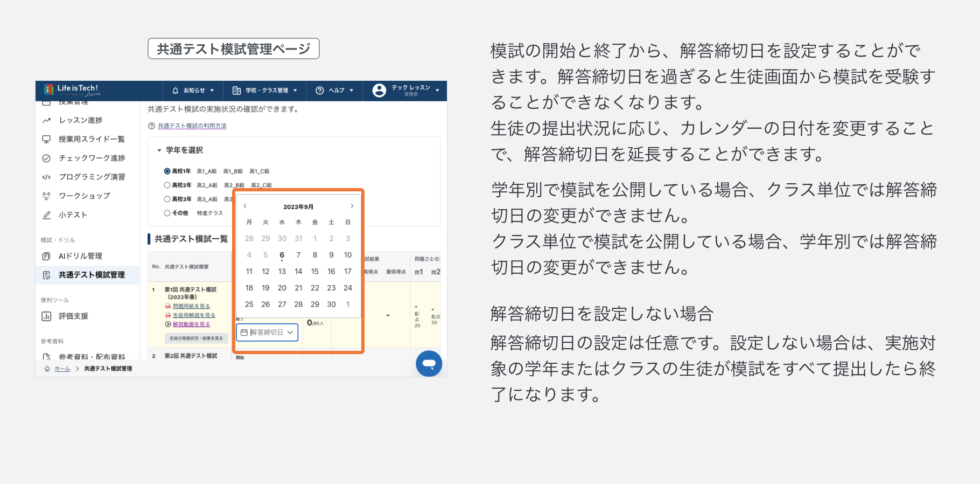Go to next month in calendar
The width and height of the screenshot is (980, 484).
[x=352, y=206]
